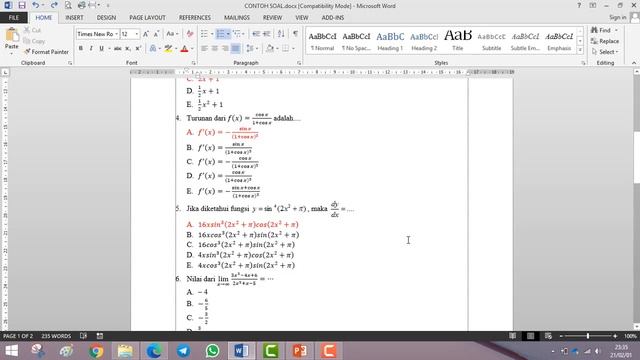Open Change Case dropdown
Image resolution: width=640 pixels, height=360 pixels.
(x=171, y=34)
